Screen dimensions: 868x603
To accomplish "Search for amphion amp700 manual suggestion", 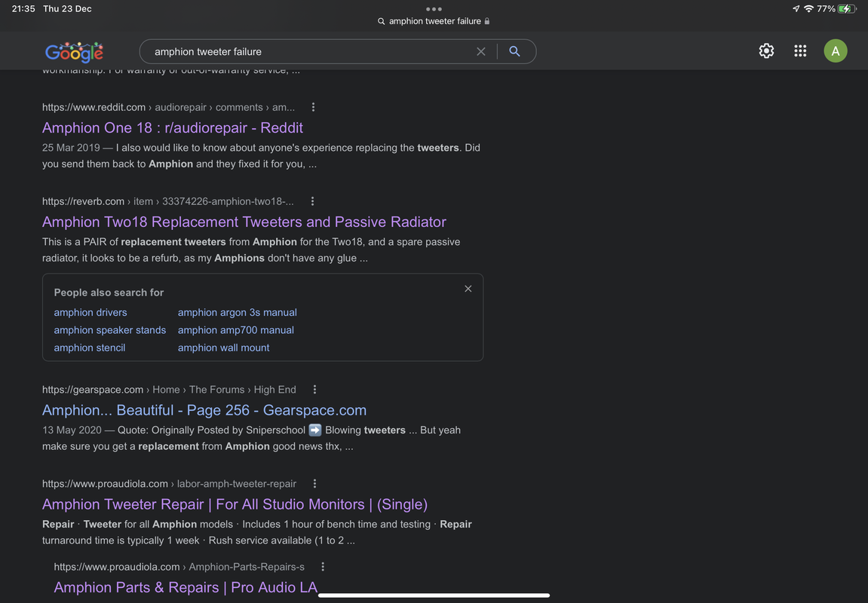I will point(236,330).
